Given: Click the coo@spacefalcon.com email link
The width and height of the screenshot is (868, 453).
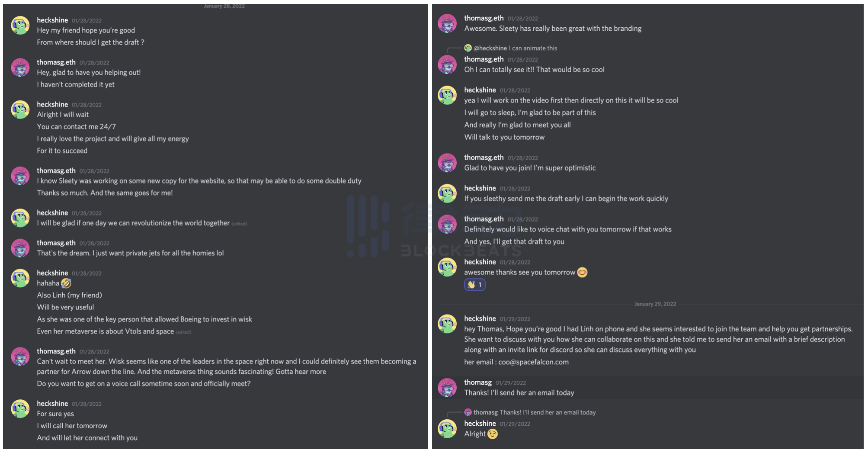Looking at the screenshot, I should [x=533, y=362].
